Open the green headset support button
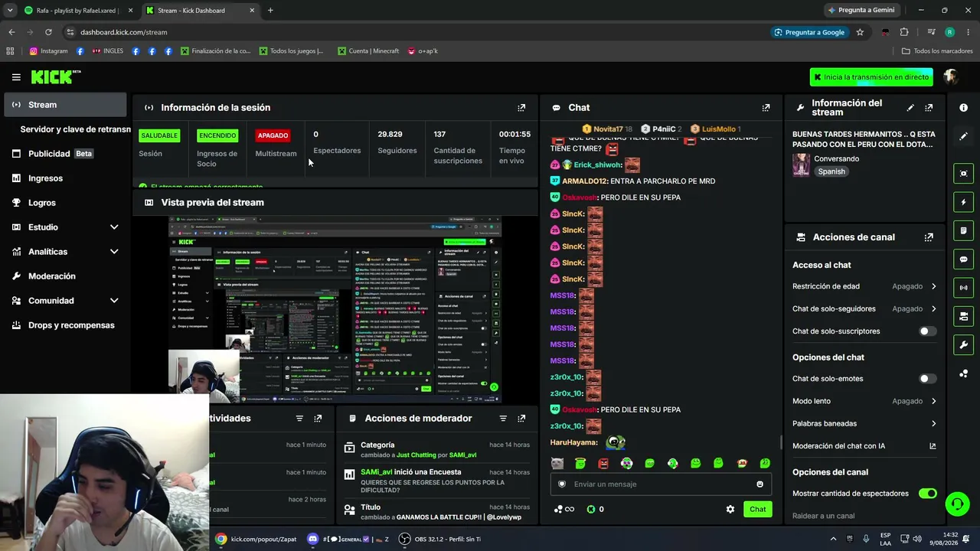The image size is (980, 551). click(x=957, y=504)
